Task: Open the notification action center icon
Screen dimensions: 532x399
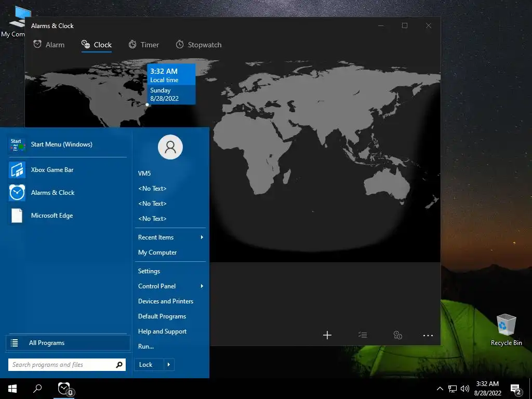Action: coord(516,389)
